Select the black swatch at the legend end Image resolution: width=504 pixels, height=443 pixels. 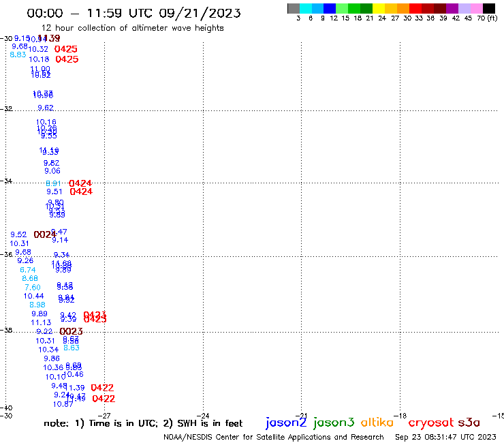click(x=489, y=8)
